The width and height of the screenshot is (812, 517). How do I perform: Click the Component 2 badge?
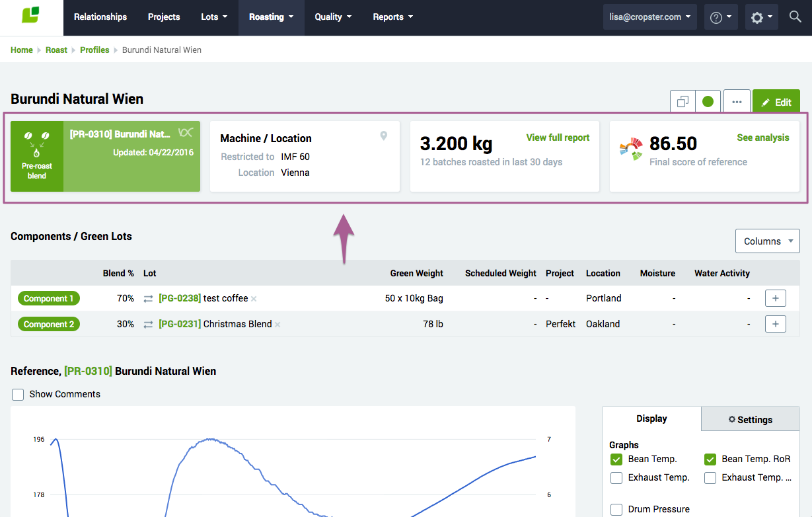click(49, 325)
